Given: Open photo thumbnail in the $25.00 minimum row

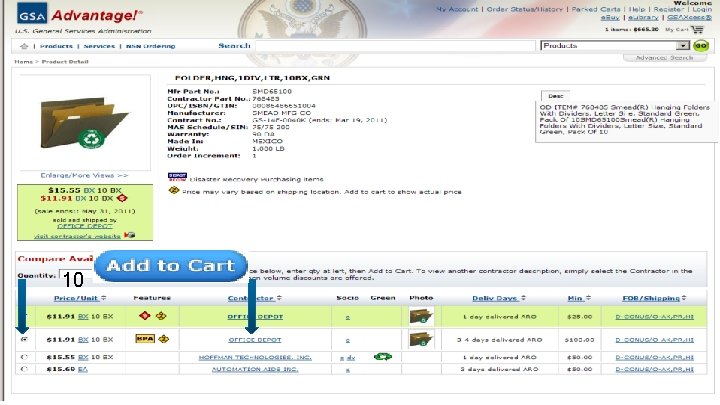Looking at the screenshot, I should click(x=421, y=317).
